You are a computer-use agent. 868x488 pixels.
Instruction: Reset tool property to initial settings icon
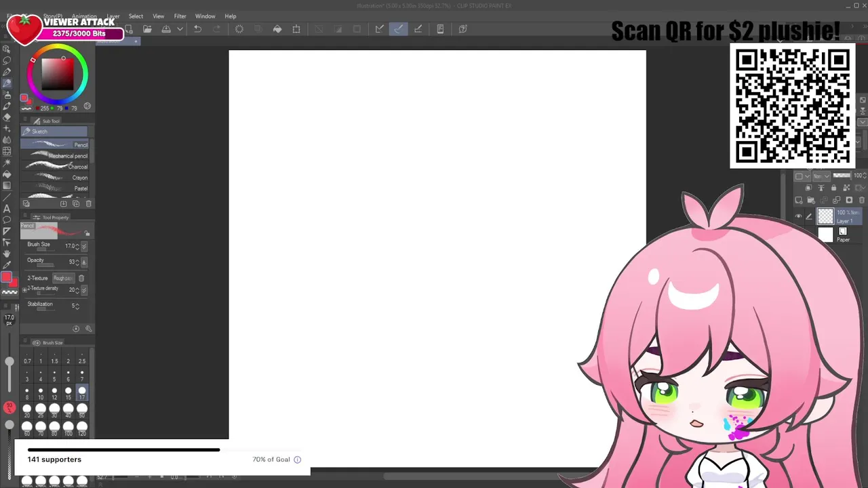[x=76, y=329]
